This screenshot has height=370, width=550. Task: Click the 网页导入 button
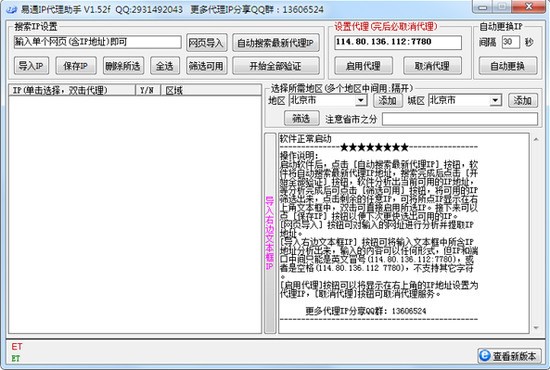206,43
